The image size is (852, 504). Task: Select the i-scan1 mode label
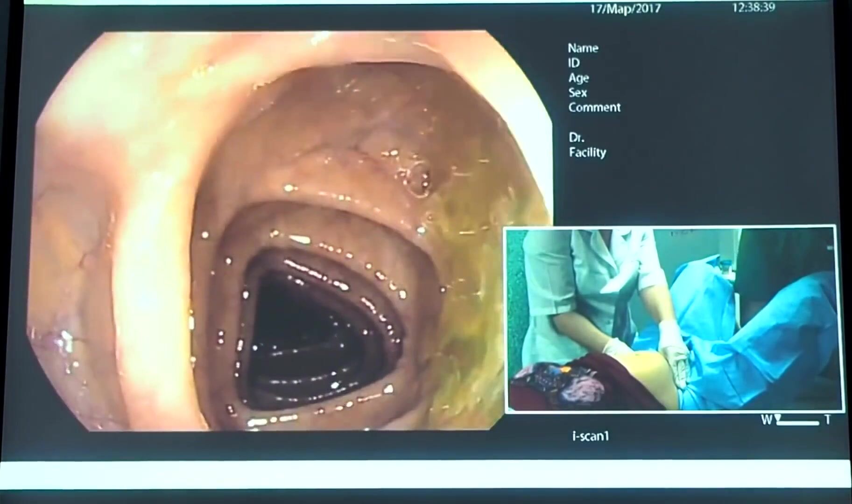[x=591, y=436]
